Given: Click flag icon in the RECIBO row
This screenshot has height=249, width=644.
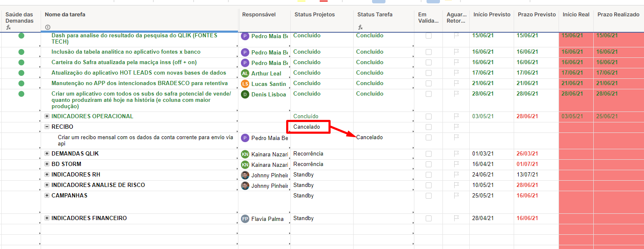Looking at the screenshot, I should point(456,127).
